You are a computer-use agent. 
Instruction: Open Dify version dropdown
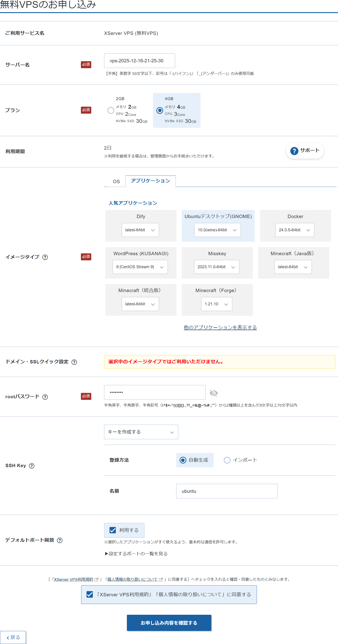pyautogui.click(x=140, y=230)
